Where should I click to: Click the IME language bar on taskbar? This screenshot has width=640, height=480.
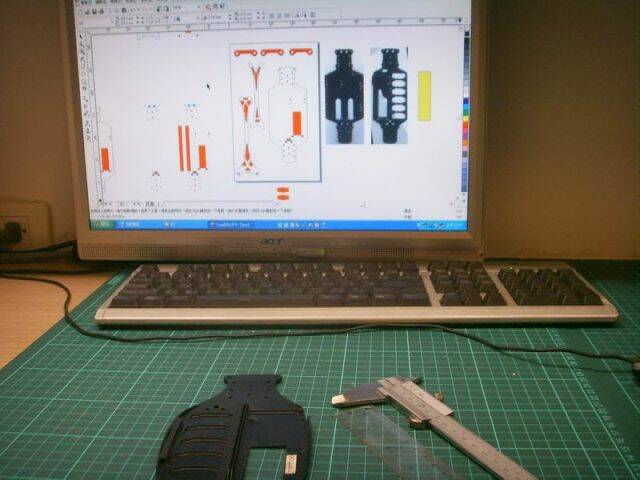click(301, 224)
